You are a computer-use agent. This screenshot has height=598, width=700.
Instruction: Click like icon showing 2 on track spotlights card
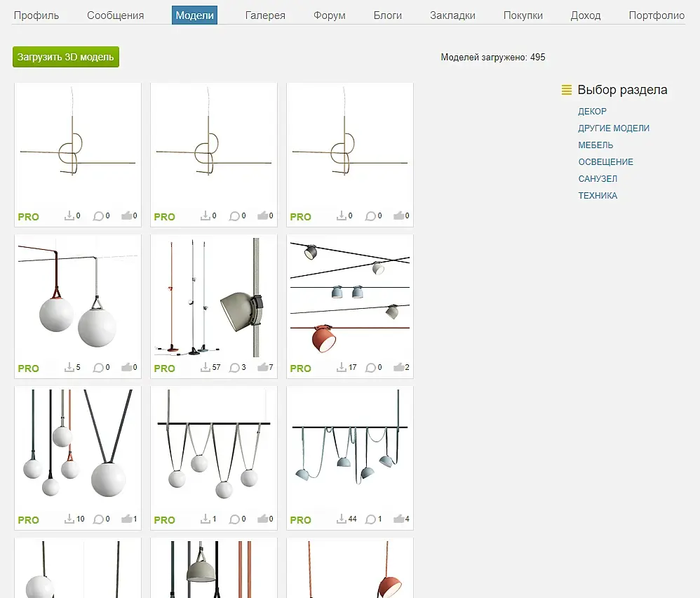(x=398, y=367)
